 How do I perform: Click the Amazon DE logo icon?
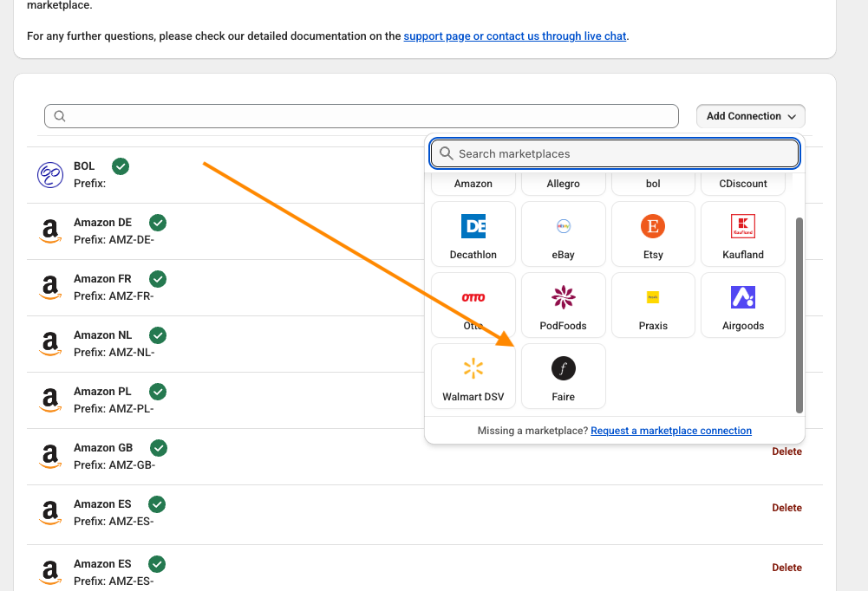tap(50, 231)
